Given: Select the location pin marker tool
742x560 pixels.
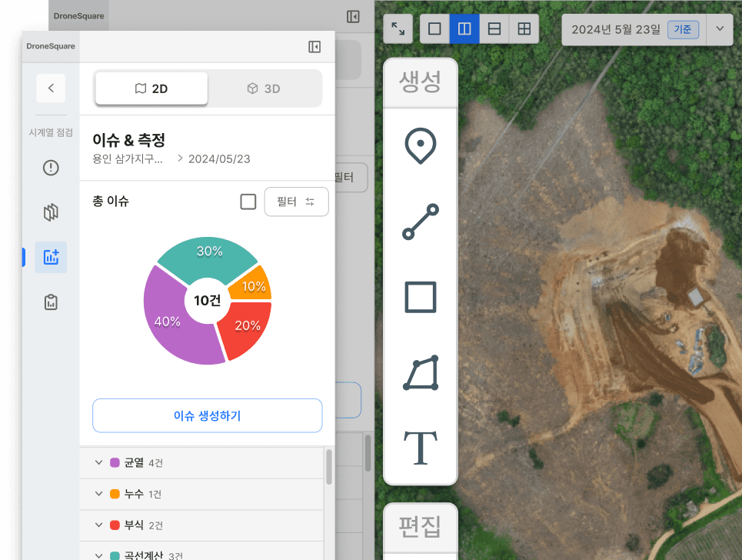Looking at the screenshot, I should [x=420, y=145].
